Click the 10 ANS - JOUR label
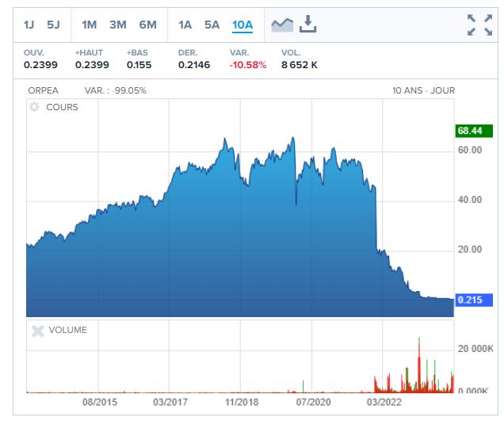 pos(423,90)
